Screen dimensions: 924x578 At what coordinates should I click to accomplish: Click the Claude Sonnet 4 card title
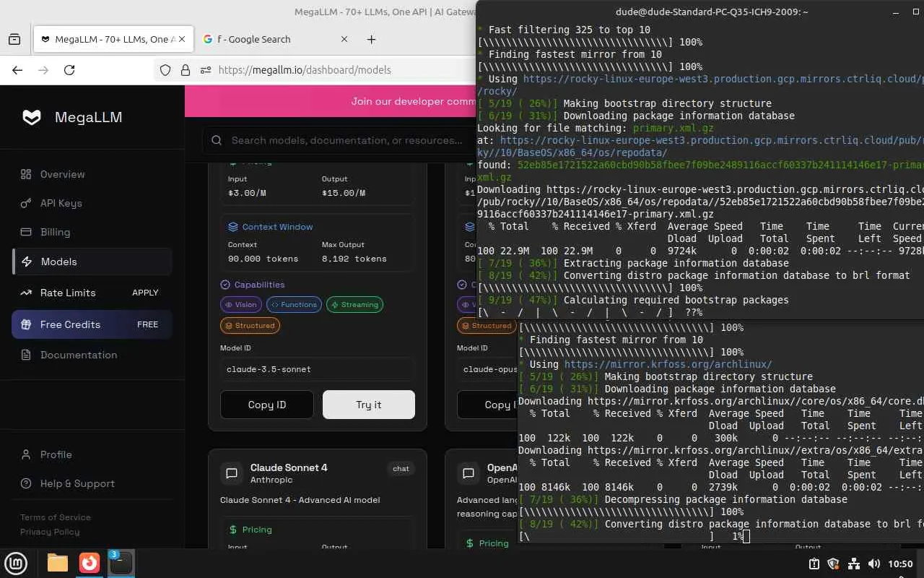pos(289,467)
